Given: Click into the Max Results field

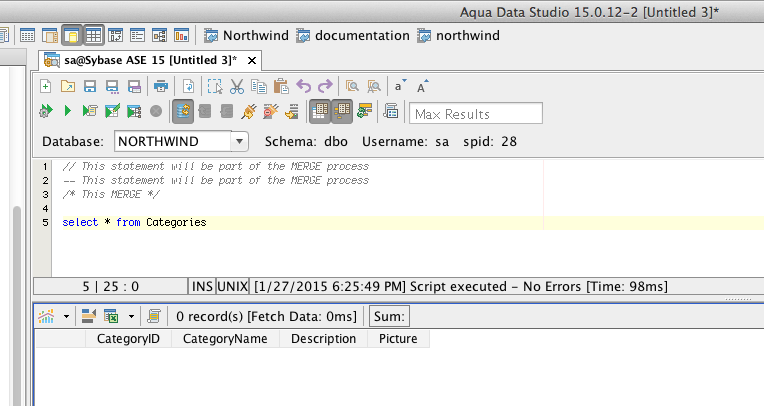Looking at the screenshot, I should point(476,114).
